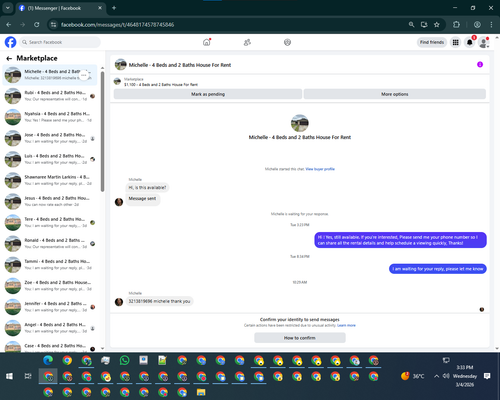The width and height of the screenshot is (500, 400).
Task: Click the Mark as pending button
Action: click(208, 94)
